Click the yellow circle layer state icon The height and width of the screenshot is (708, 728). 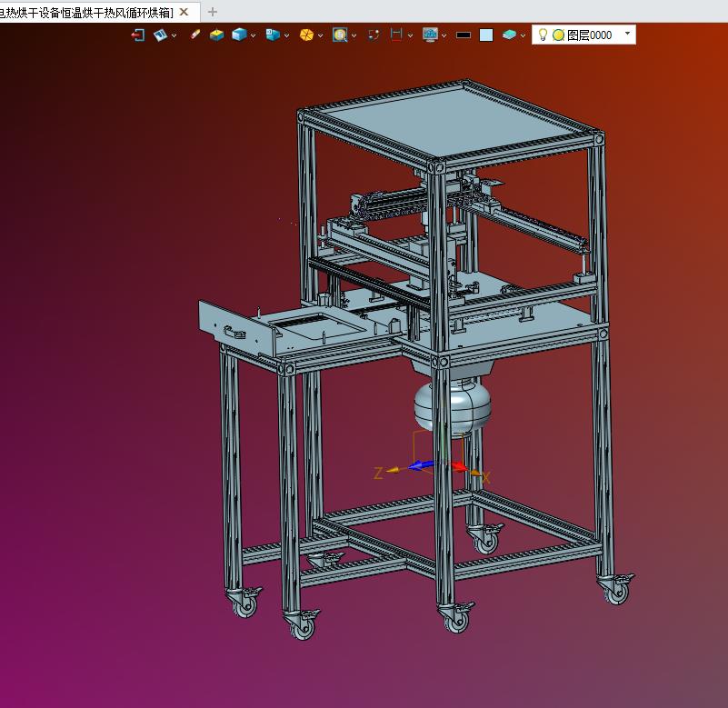(x=559, y=35)
